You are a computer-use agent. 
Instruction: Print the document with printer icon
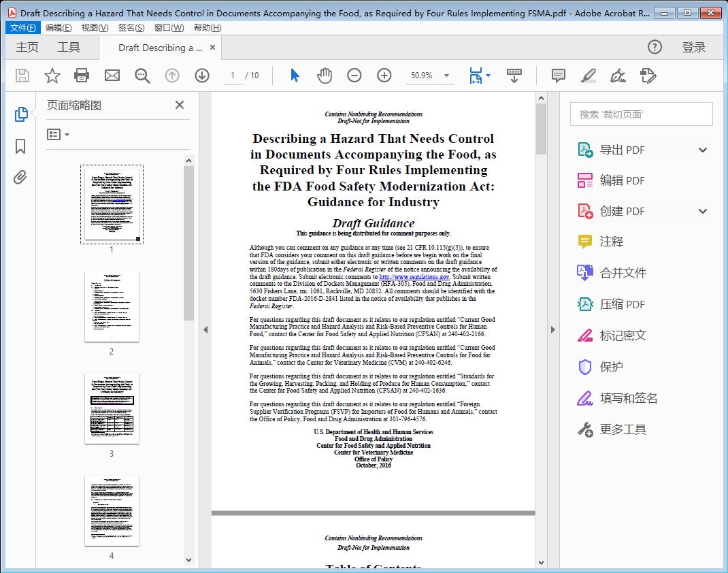82,76
